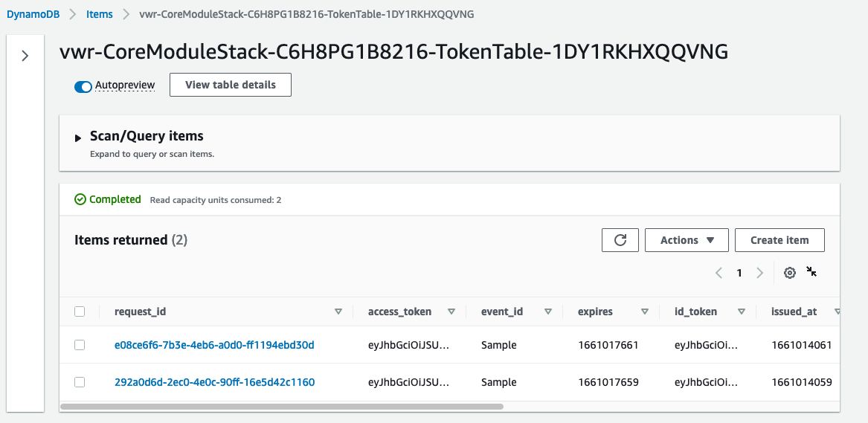Click the refresh items icon button
This screenshot has width=868, height=423.
tap(620, 240)
